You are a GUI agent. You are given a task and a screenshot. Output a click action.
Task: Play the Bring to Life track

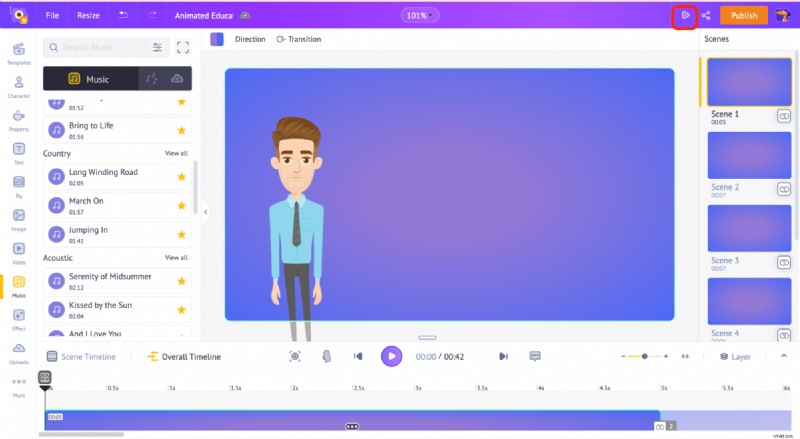click(56, 130)
